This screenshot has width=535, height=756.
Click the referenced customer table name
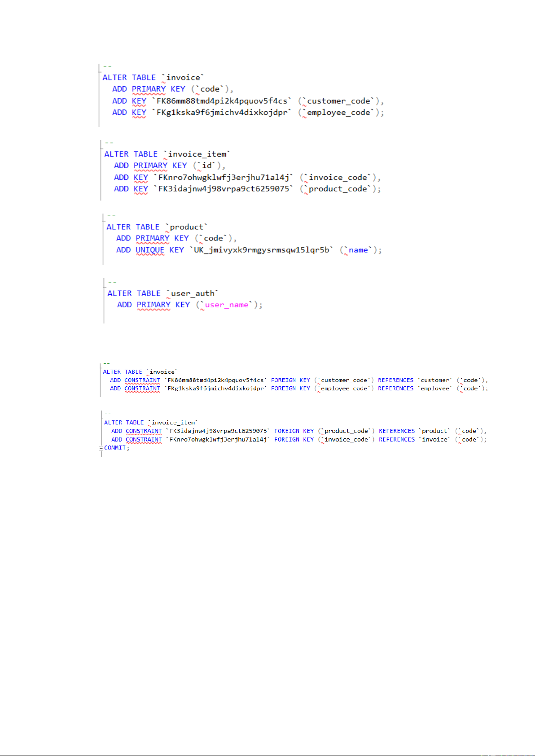point(435,380)
